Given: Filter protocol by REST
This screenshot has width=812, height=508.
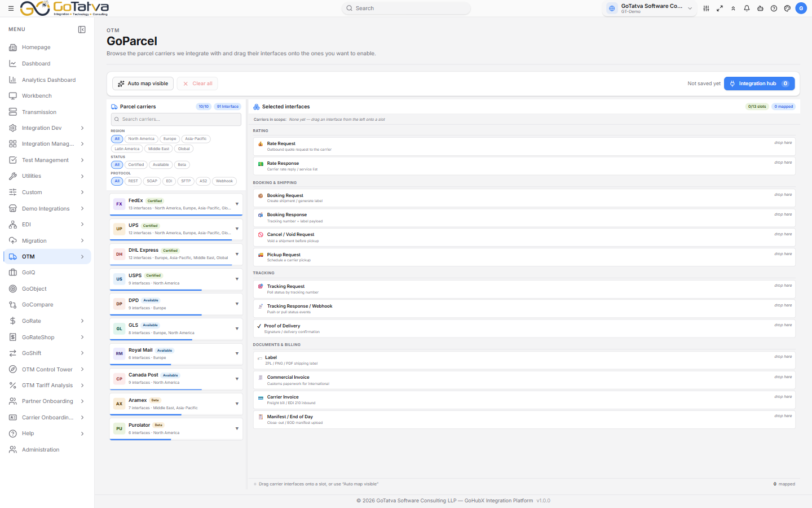Looking at the screenshot, I should click(133, 181).
